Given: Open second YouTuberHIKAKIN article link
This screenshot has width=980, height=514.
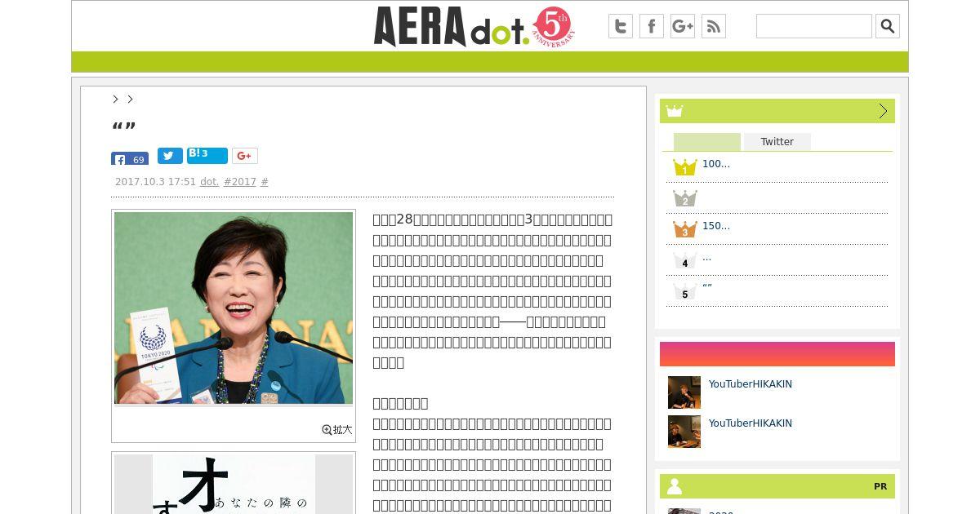Looking at the screenshot, I should tap(750, 423).
